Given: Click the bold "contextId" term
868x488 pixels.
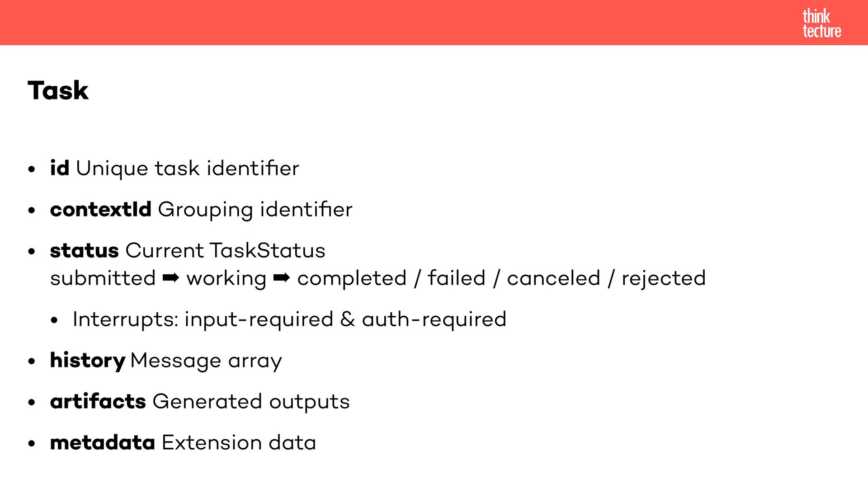Looking at the screenshot, I should click(x=100, y=209).
